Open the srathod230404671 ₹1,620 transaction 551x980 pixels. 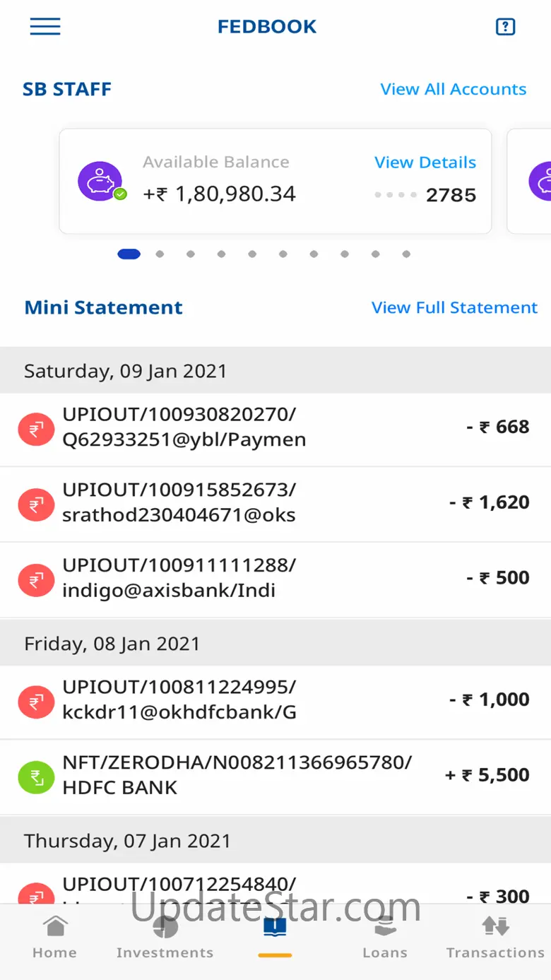[275, 504]
